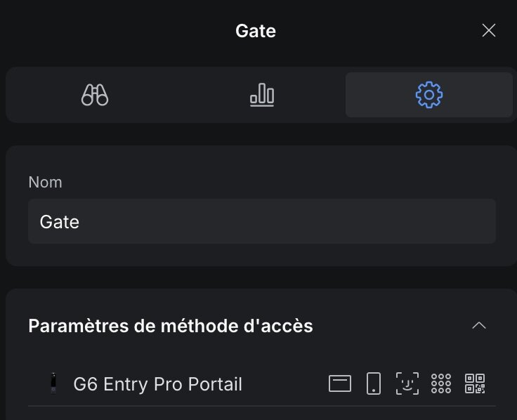
Task: Click the Gate title at top
Action: [x=256, y=31]
